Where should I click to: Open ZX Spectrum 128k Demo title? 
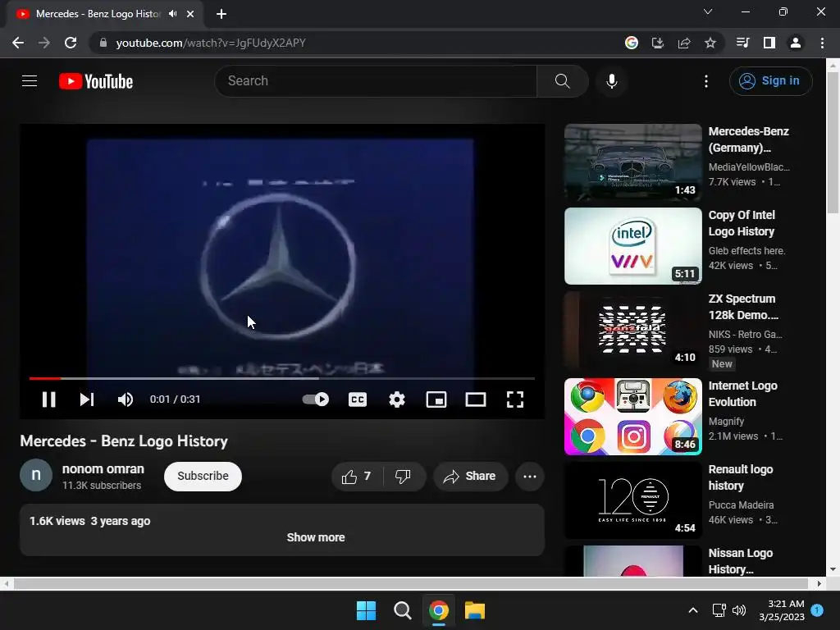click(x=743, y=307)
